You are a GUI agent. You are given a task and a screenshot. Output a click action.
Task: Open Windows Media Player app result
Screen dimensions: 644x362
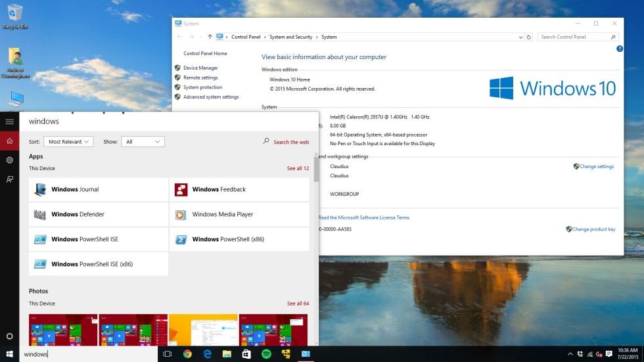(239, 214)
